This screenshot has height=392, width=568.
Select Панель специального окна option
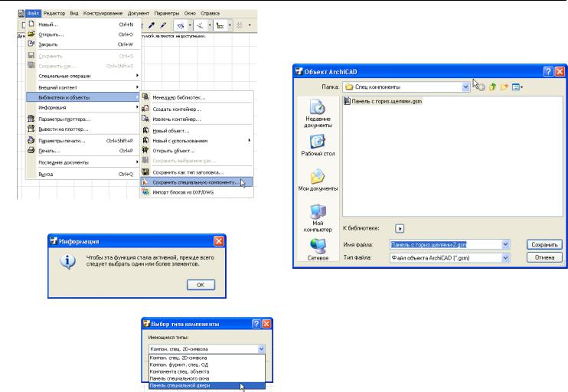point(207,378)
